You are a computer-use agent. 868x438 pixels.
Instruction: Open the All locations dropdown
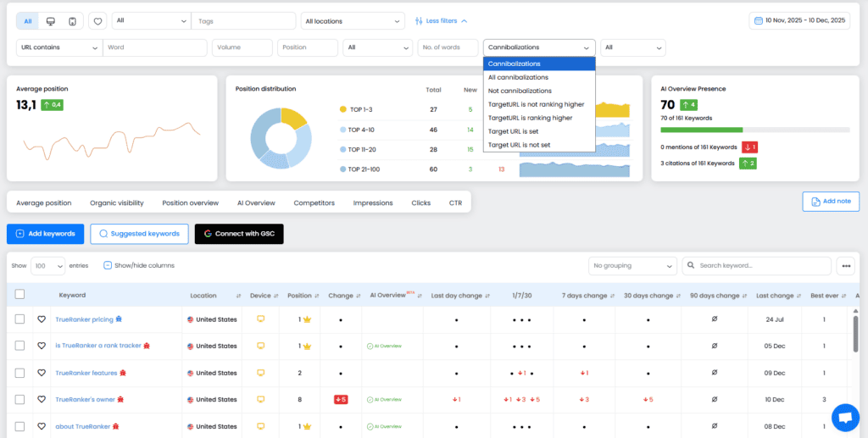(353, 21)
